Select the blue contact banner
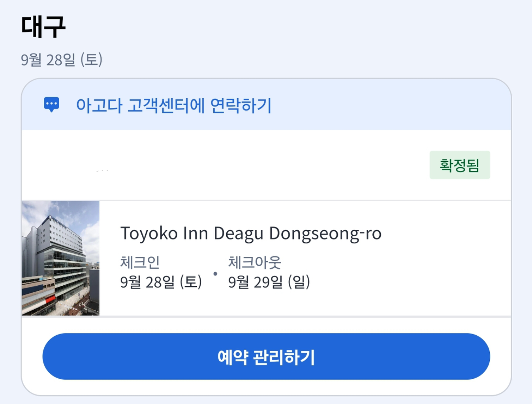The width and height of the screenshot is (532, 404). pos(266,105)
